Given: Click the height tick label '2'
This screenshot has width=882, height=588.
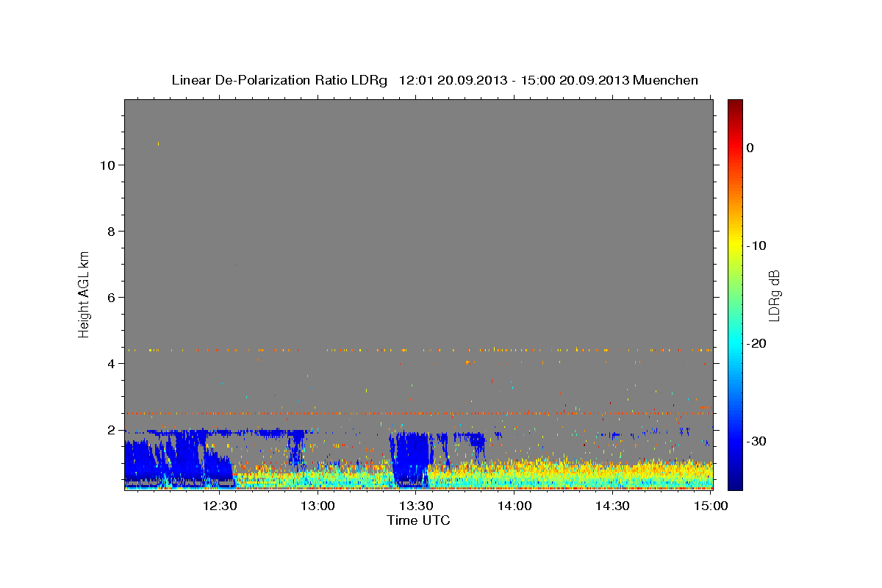Looking at the screenshot, I should point(112,429).
